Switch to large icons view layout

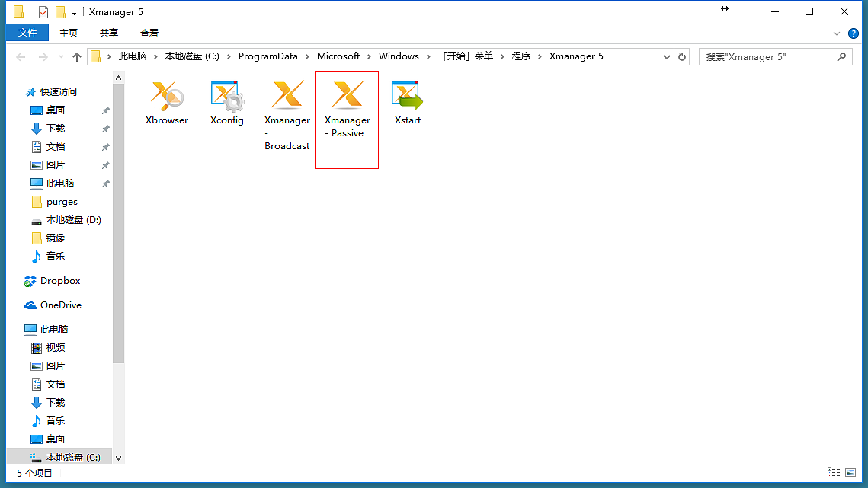click(x=851, y=473)
